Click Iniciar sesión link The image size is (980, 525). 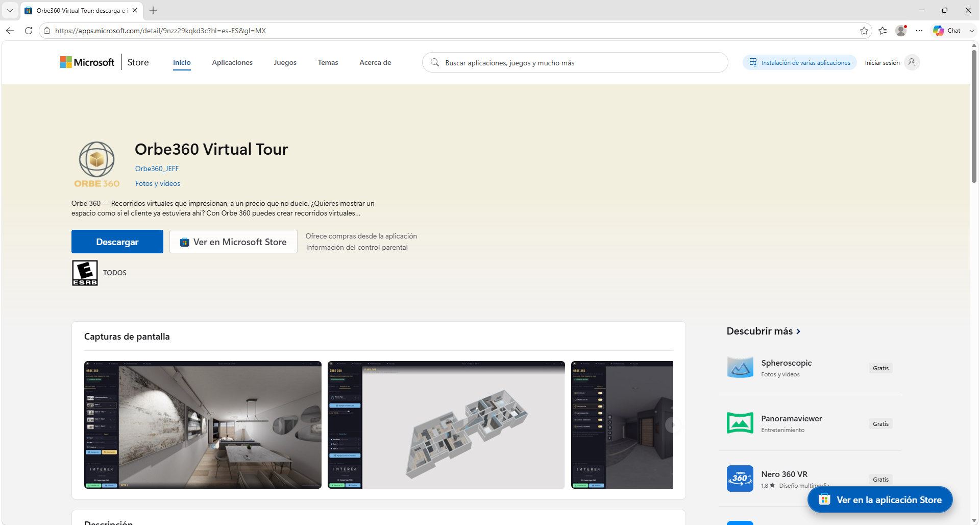(882, 63)
